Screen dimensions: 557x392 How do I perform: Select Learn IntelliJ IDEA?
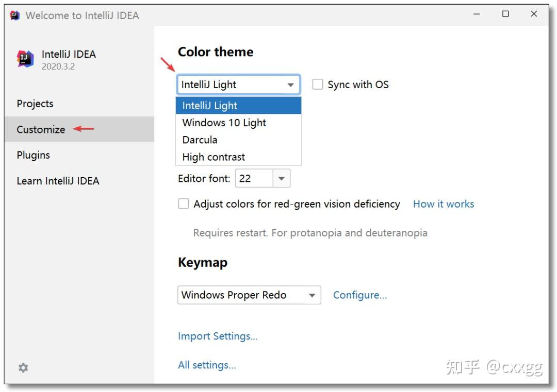tap(57, 181)
